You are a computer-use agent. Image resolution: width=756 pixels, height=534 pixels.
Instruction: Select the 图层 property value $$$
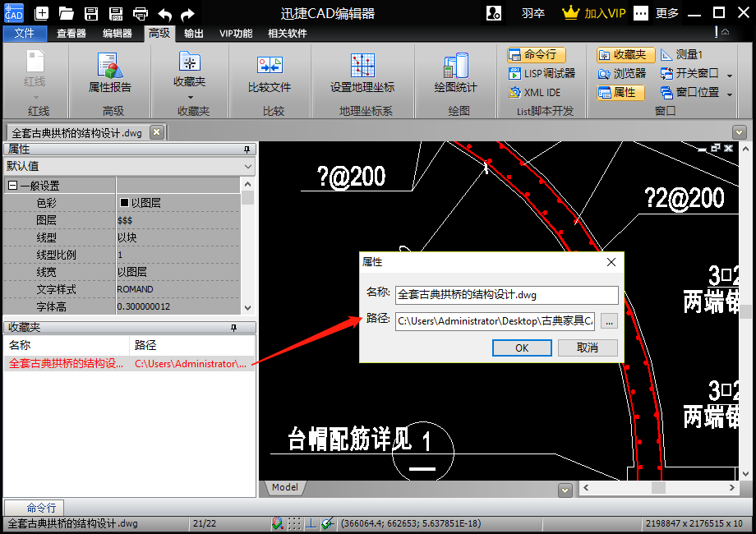click(125, 220)
